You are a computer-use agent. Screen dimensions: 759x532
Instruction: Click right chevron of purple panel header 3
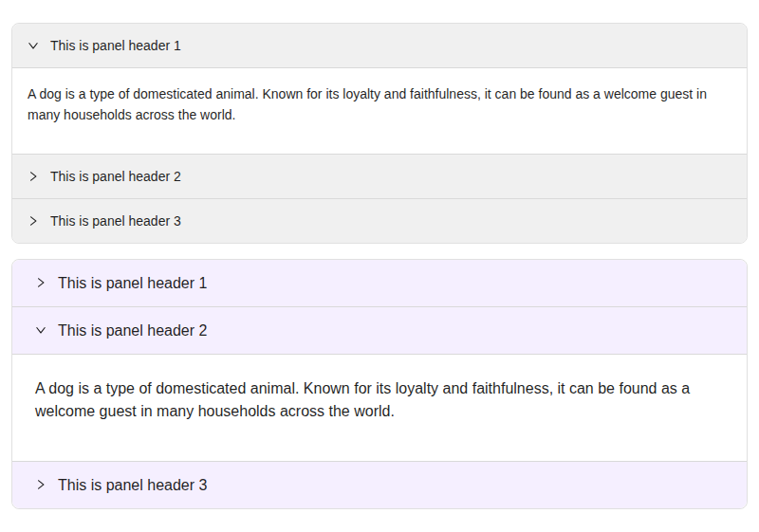coord(41,486)
